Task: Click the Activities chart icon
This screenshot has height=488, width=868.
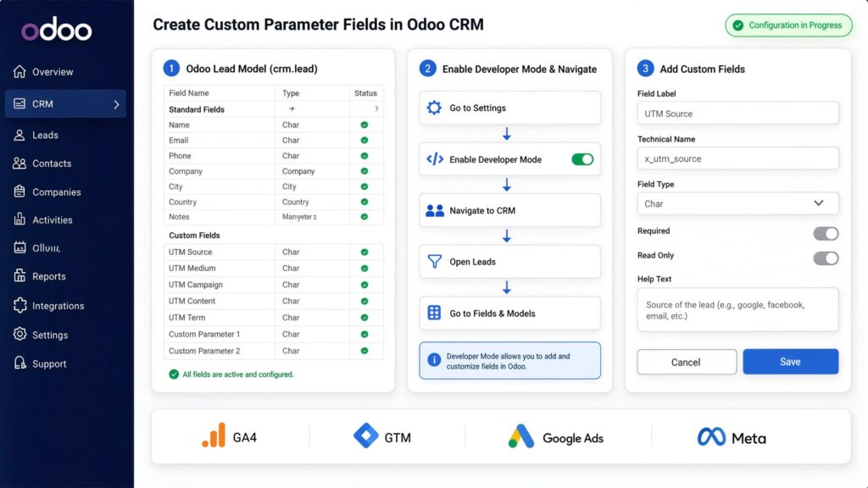Action: point(19,219)
